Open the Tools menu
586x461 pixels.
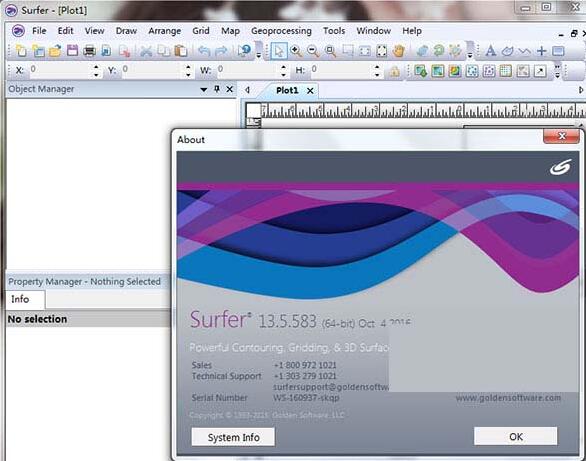[334, 31]
